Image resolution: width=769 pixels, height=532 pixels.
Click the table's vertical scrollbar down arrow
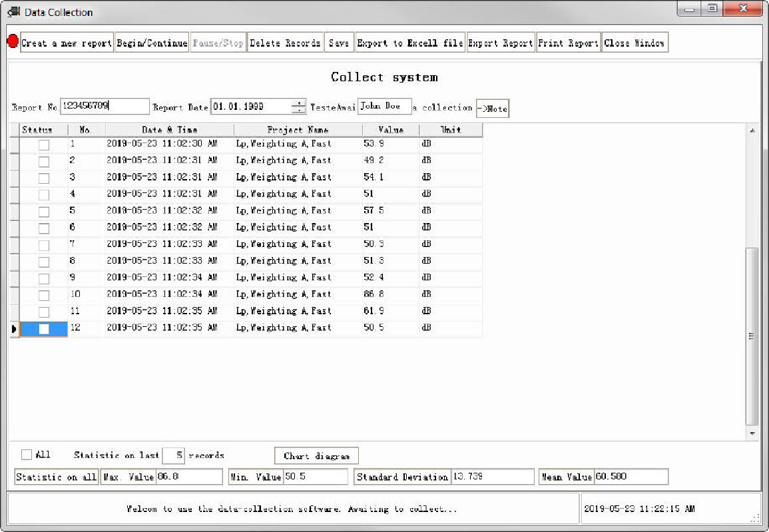click(753, 434)
